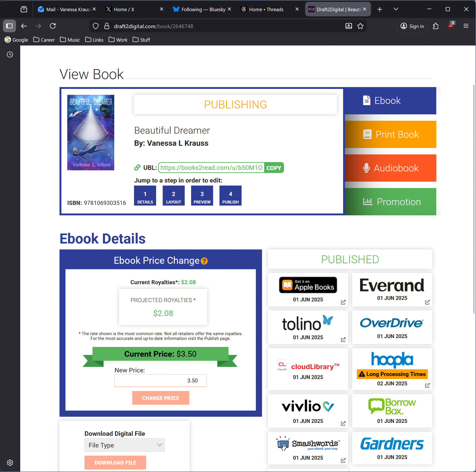Open Apple Books external link icon
The width and height of the screenshot is (476, 472).
point(343,302)
